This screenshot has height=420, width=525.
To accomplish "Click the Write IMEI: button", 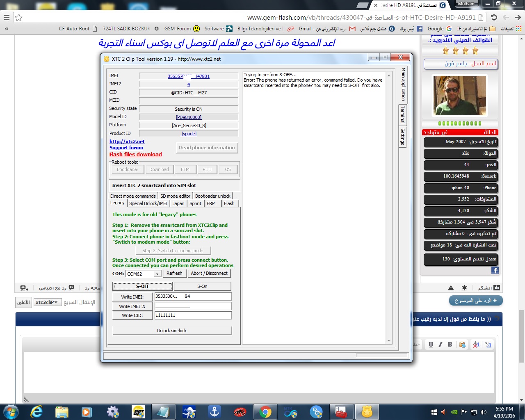I will point(132,297).
